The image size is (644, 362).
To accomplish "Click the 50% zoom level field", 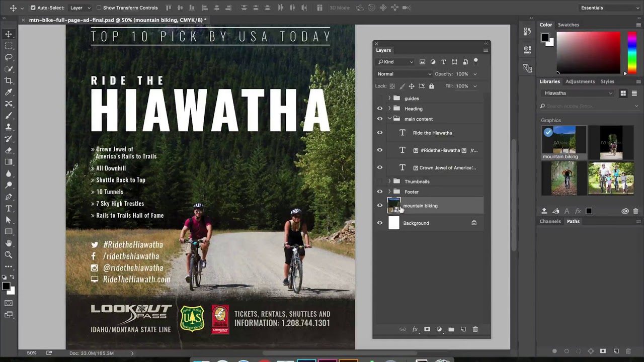I will coord(32,353).
